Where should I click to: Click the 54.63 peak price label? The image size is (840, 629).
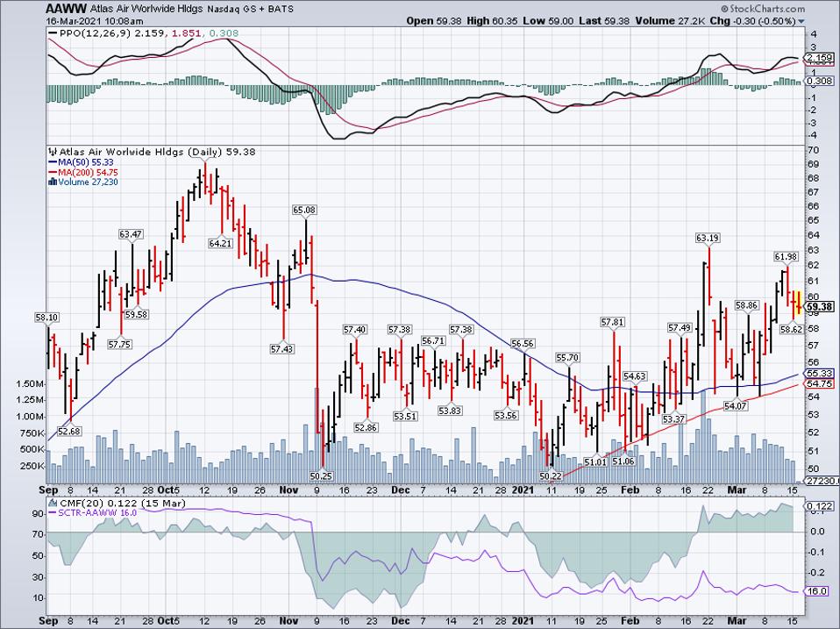tap(635, 376)
